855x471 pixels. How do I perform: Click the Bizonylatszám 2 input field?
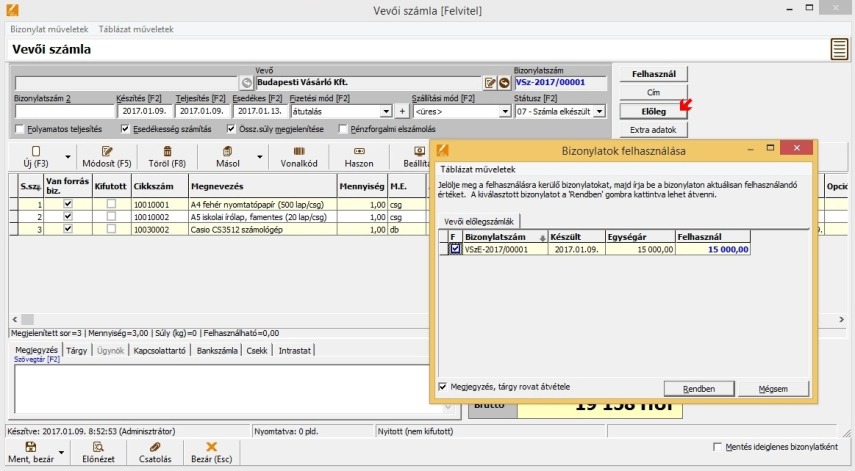[x=62, y=112]
